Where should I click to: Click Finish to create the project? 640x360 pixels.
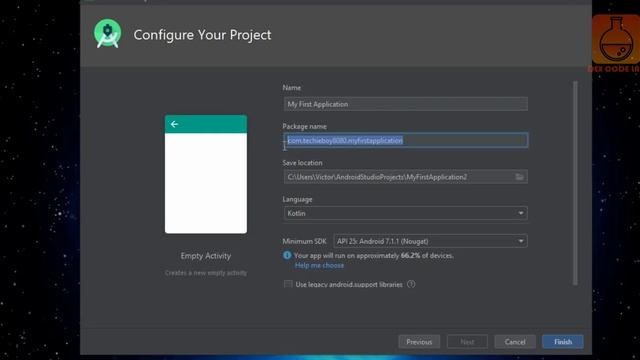coord(563,342)
